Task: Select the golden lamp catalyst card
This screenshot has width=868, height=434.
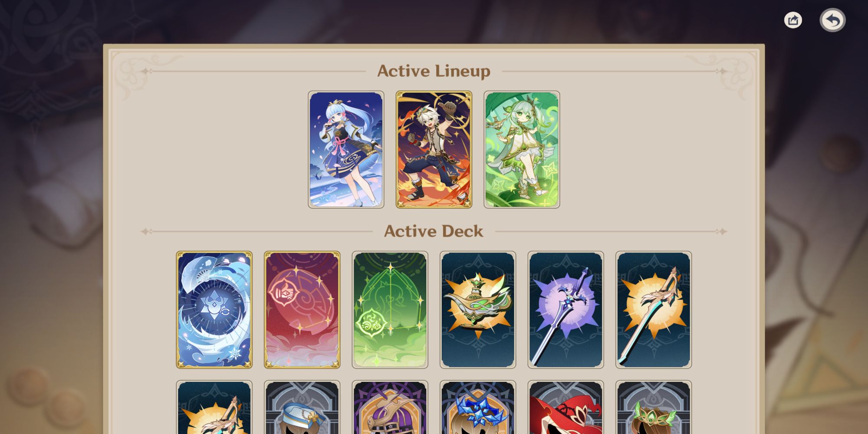Action: pos(478,310)
